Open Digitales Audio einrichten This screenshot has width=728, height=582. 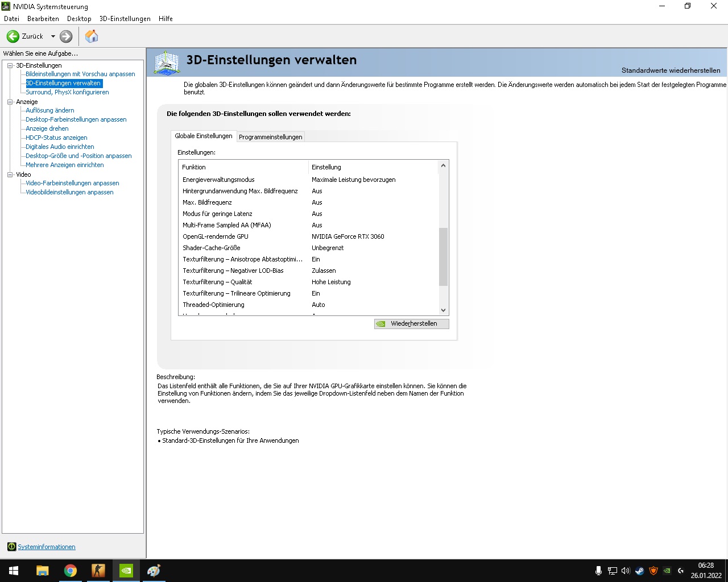[60, 147]
